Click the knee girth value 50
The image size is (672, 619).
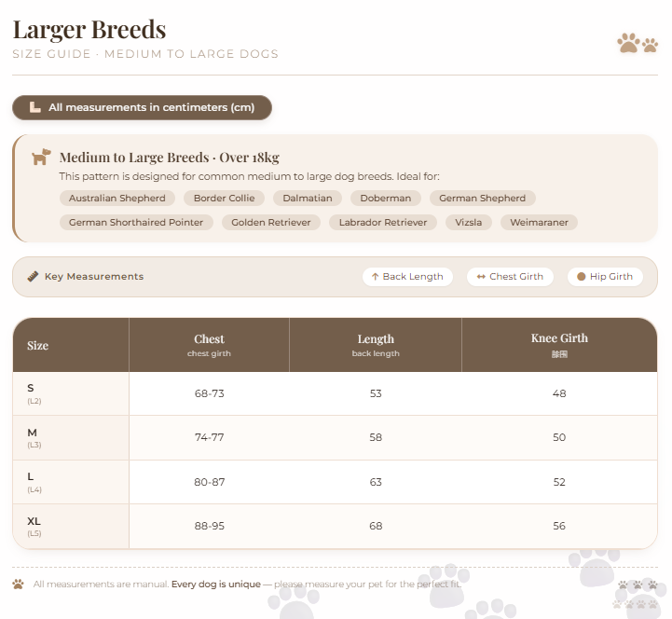point(559,437)
